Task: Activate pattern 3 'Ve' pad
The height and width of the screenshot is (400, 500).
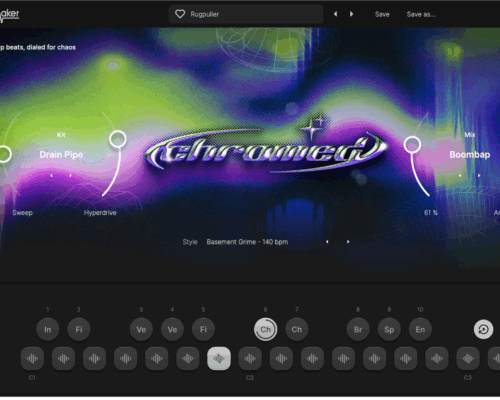Action: tap(141, 329)
